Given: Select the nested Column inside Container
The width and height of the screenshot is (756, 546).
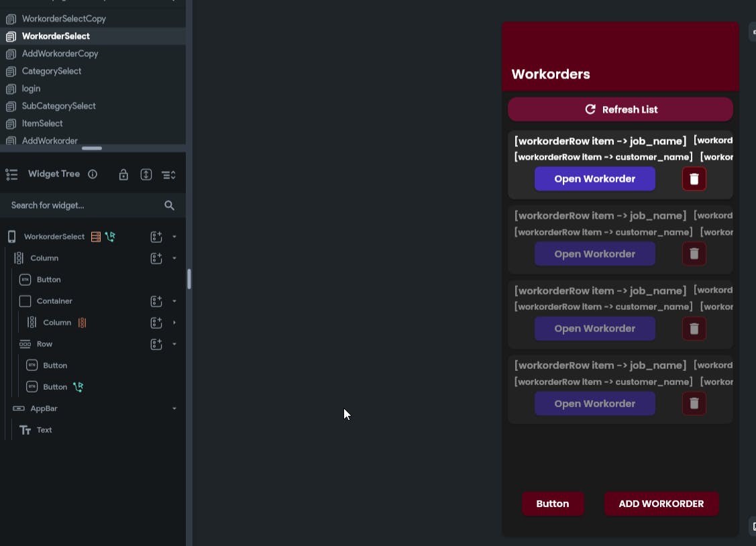Looking at the screenshot, I should pos(57,323).
